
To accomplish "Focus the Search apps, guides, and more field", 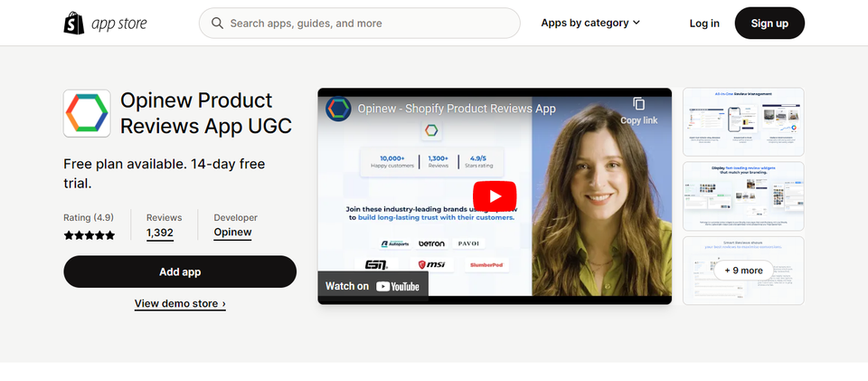I will (x=359, y=24).
